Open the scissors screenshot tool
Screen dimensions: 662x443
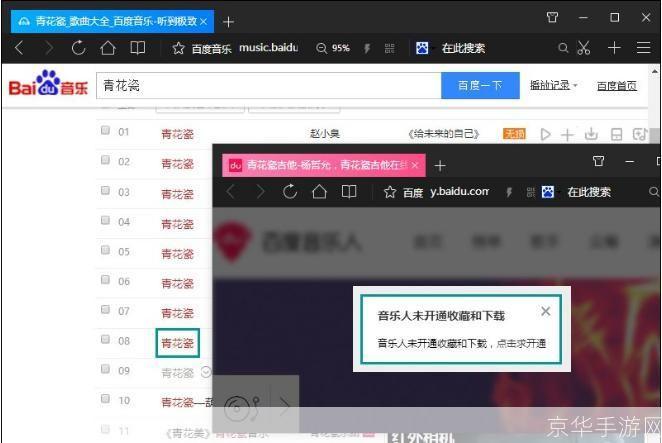point(584,48)
